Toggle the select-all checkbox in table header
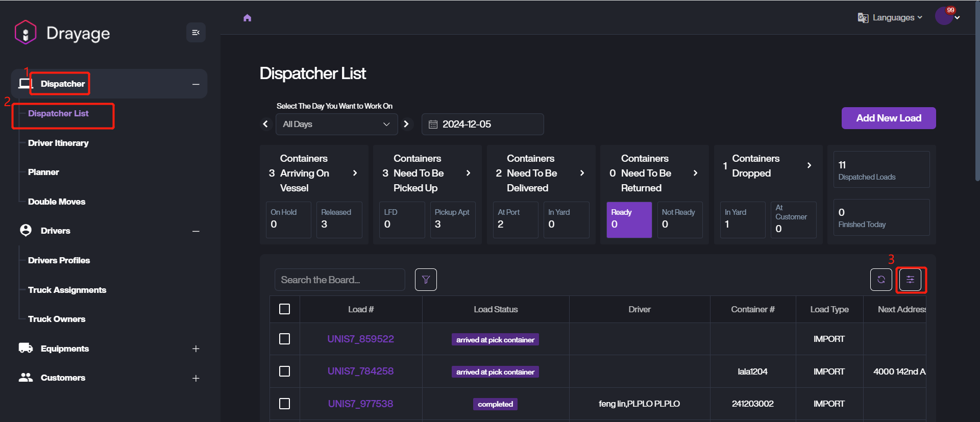Image resolution: width=980 pixels, height=422 pixels. tap(285, 309)
